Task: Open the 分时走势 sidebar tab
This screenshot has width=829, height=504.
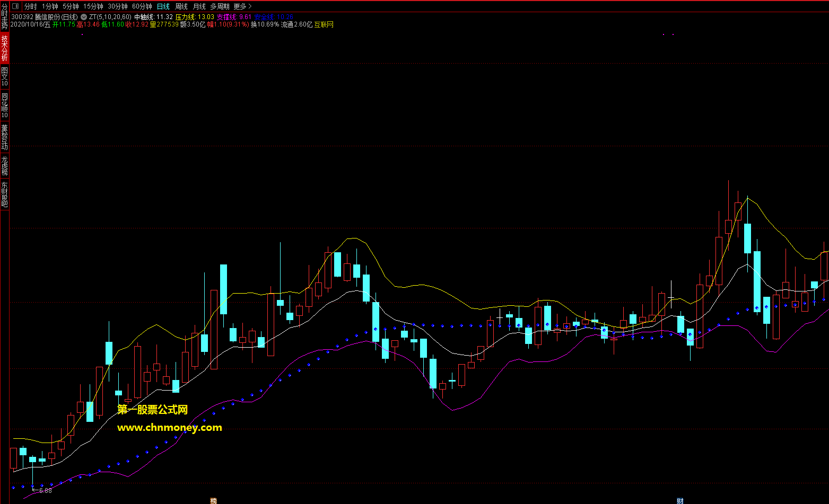Action: pyautogui.click(x=4, y=16)
